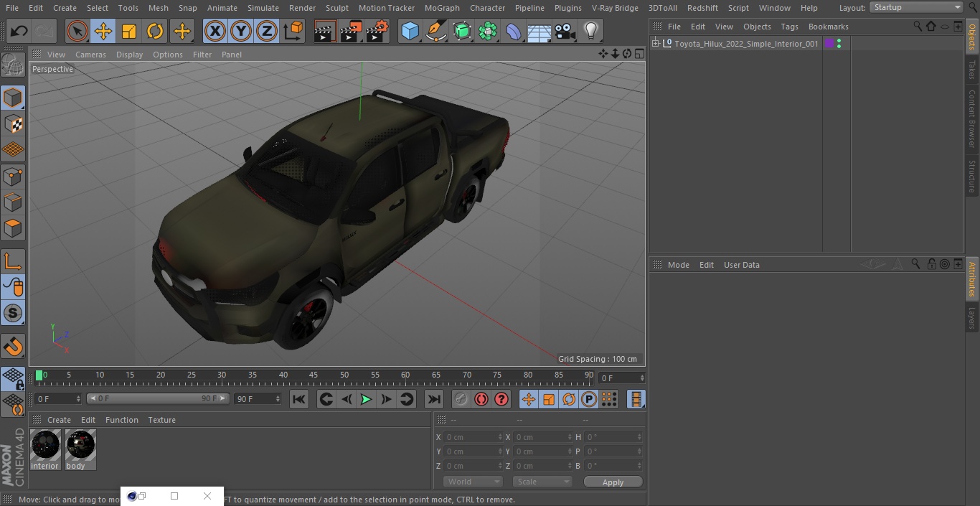The image size is (980, 506).
Task: Add a Floor environment object
Action: 540,31
